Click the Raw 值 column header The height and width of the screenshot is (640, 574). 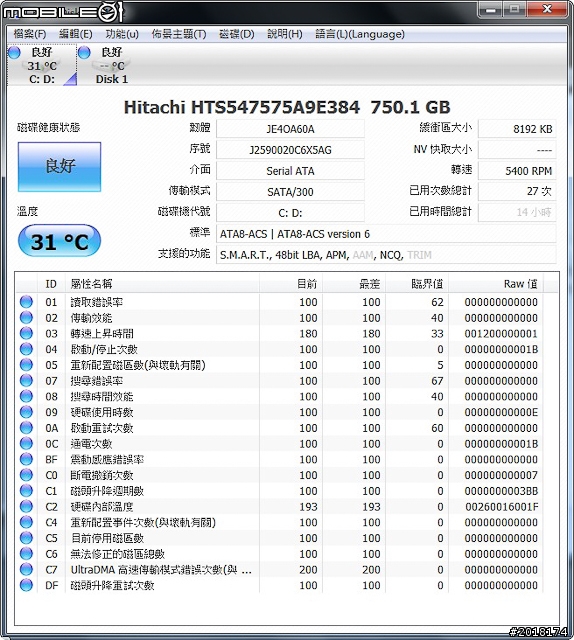(496, 284)
